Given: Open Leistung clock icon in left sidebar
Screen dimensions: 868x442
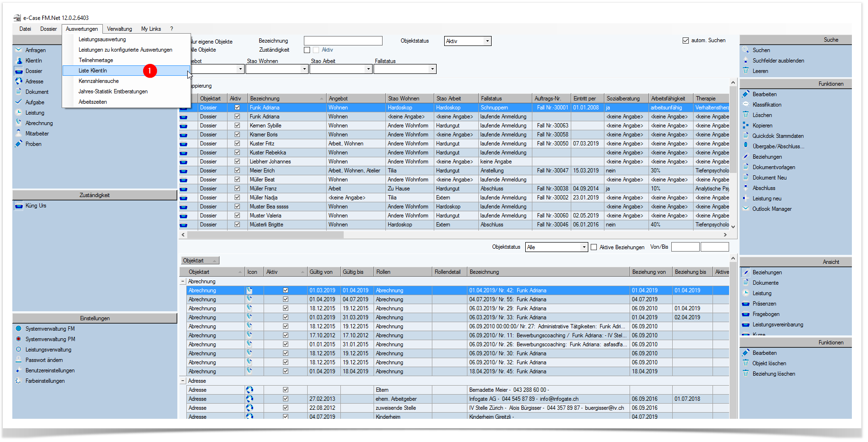Looking at the screenshot, I should point(19,112).
